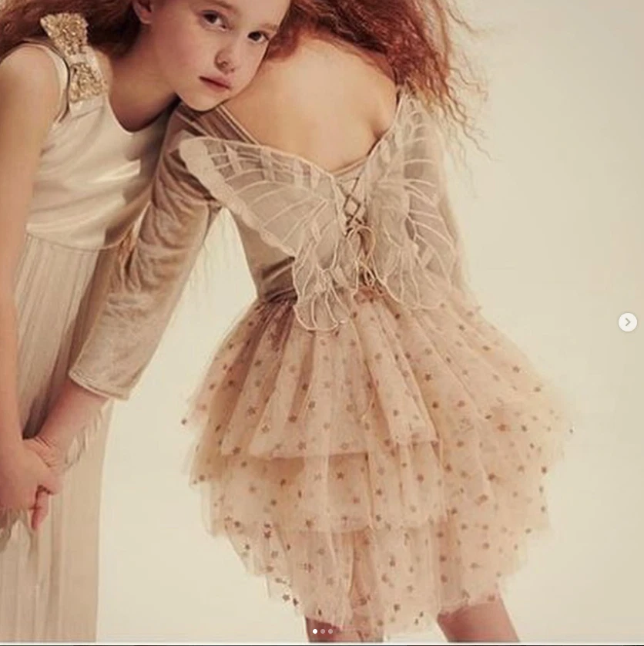Select the first carousel indicator dot
The height and width of the screenshot is (646, 644).
(x=315, y=631)
